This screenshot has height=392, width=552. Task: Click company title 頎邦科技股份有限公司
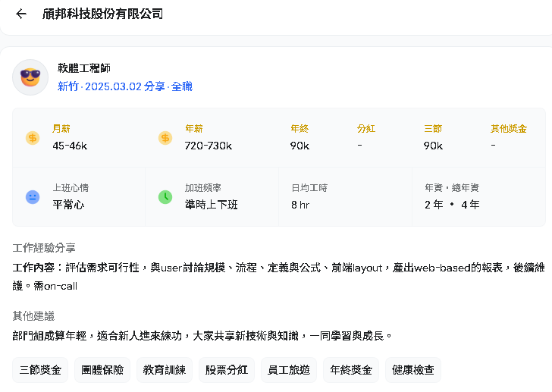[x=102, y=14]
